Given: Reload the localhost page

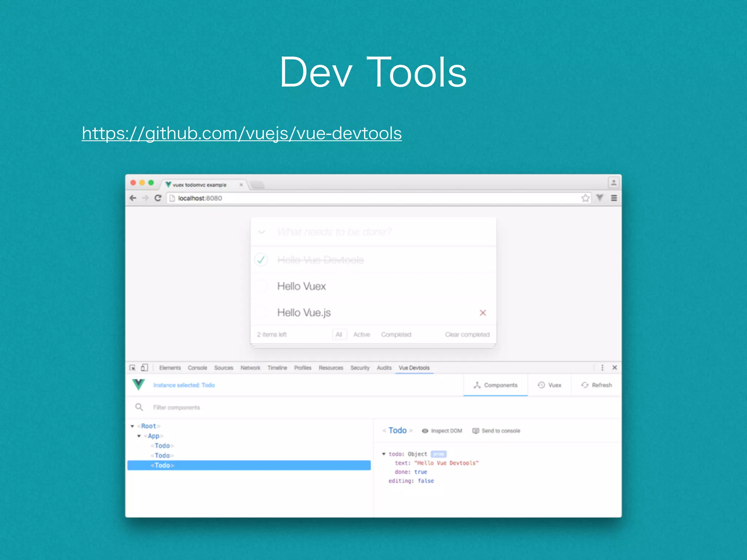Looking at the screenshot, I should point(158,198).
